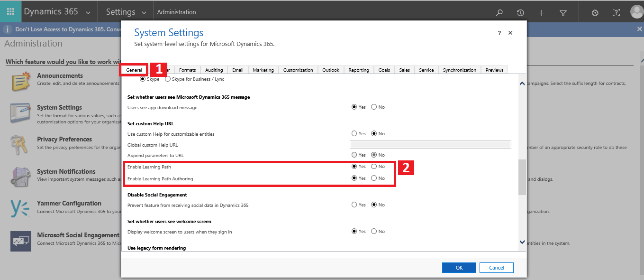Open the user profile avatar
The height and width of the screenshot is (280, 644).
click(x=637, y=12)
